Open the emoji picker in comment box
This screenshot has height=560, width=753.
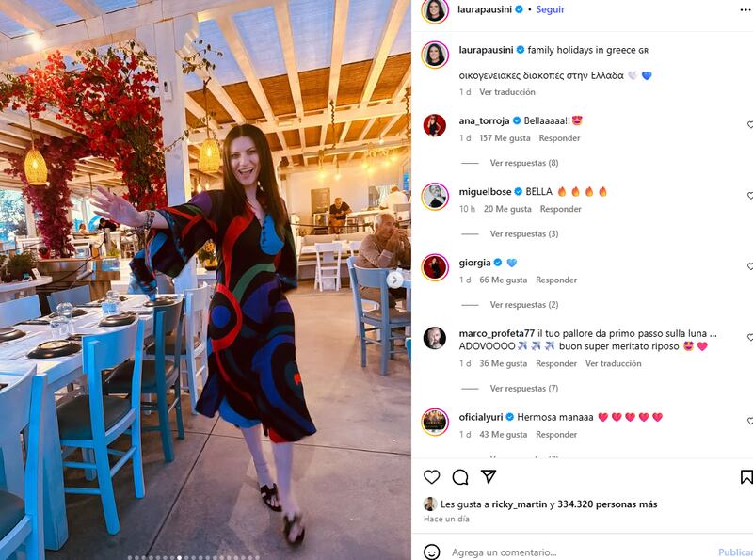pos(432,552)
